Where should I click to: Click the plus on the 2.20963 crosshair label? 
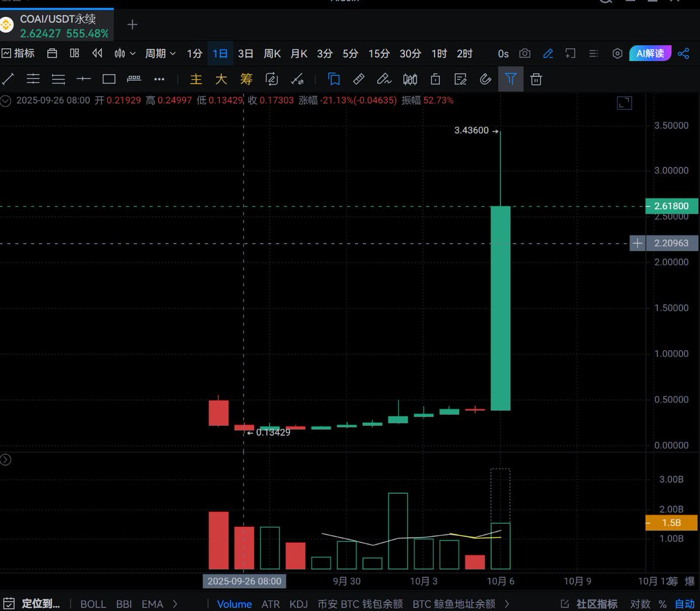pos(638,243)
